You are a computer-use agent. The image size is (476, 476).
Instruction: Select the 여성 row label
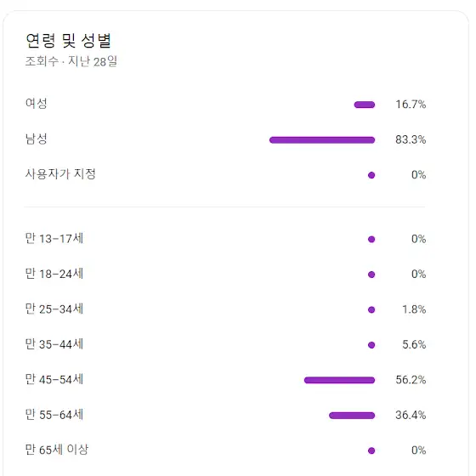(36, 104)
